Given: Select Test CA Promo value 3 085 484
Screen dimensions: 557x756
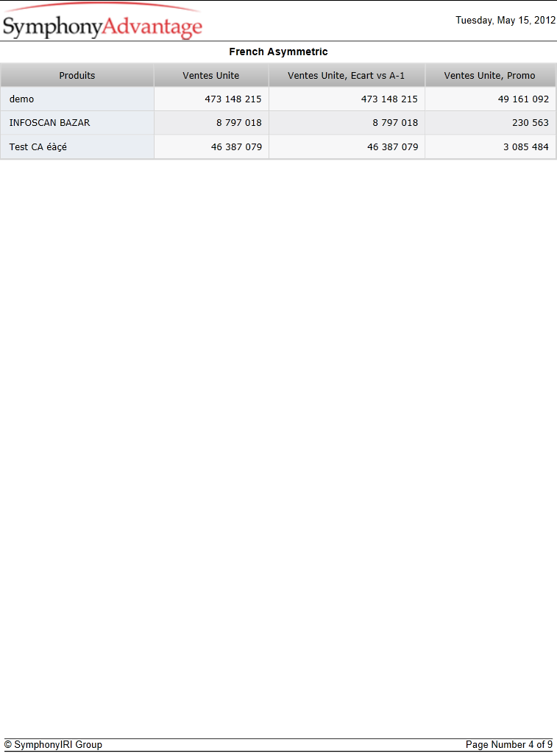Looking at the screenshot, I should pyautogui.click(x=526, y=146).
